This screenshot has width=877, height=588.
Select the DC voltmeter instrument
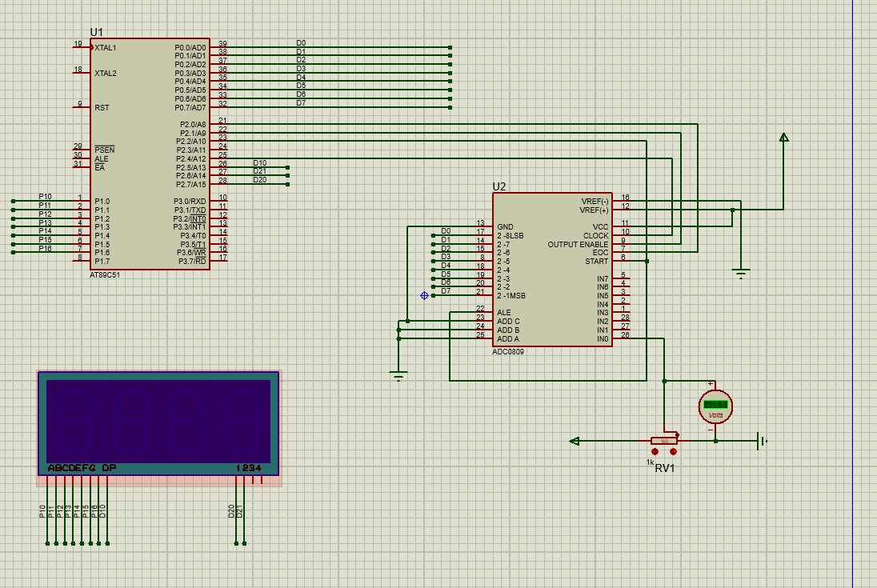tap(715, 406)
